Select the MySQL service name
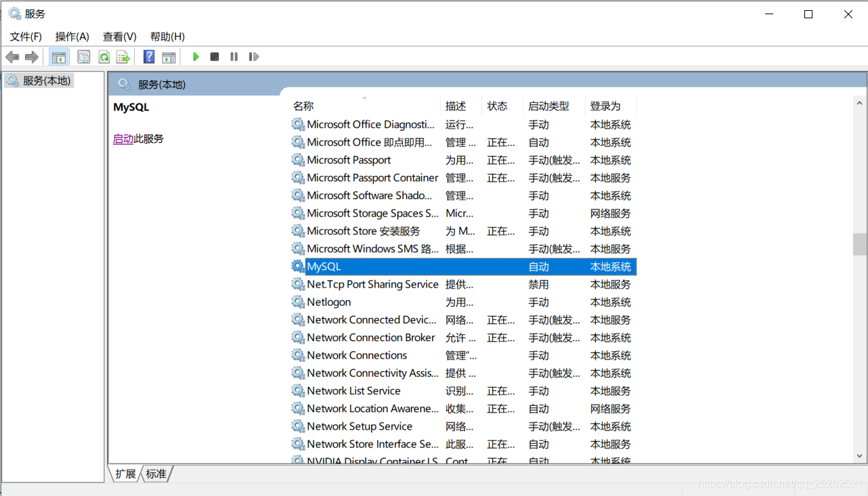The height and width of the screenshot is (496, 868). pyautogui.click(x=324, y=267)
